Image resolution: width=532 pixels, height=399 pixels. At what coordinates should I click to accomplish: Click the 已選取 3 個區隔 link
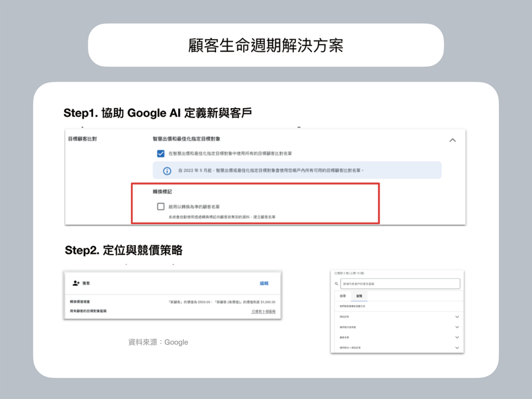click(263, 312)
